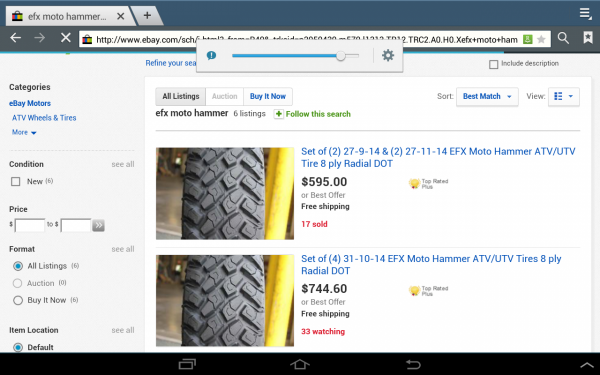Open the bookmarks icon in toolbar
Viewport: 600px width, 375px height.
pyautogui.click(x=588, y=38)
